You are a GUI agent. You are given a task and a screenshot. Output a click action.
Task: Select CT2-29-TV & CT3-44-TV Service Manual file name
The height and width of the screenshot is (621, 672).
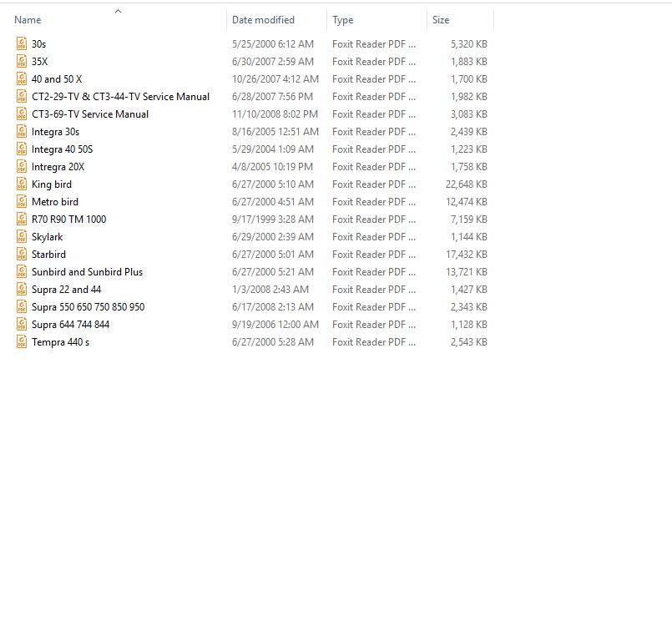pos(120,97)
